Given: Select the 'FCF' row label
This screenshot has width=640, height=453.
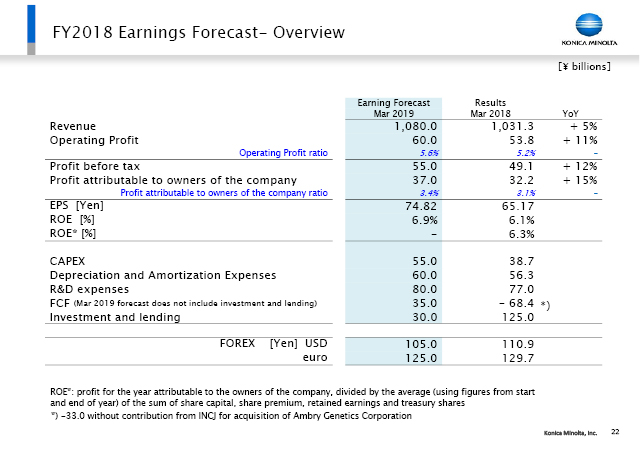Looking at the screenshot, I should click(183, 303).
